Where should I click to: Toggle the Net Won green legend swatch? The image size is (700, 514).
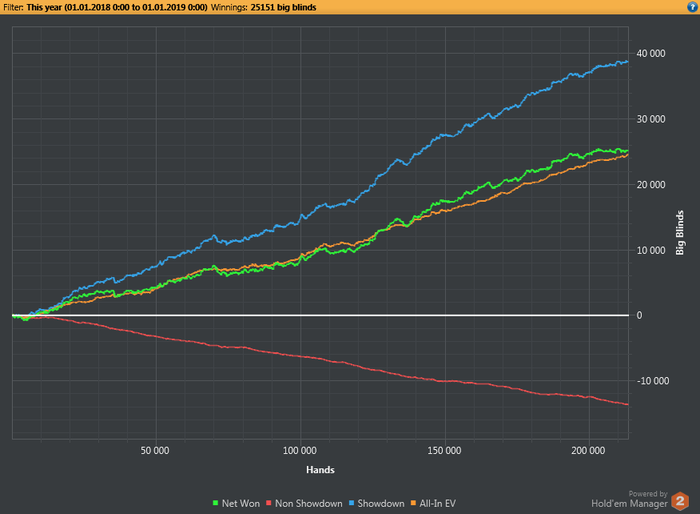coord(216,503)
